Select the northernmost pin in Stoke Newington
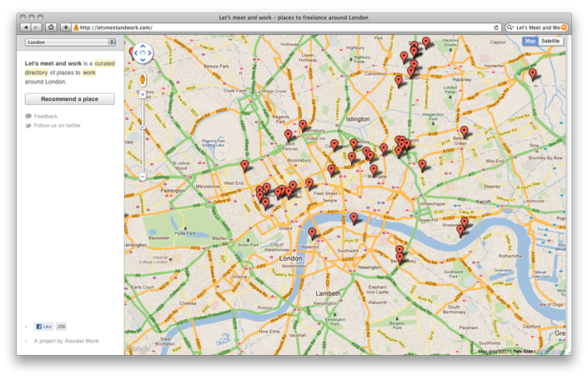The width and height of the screenshot is (588, 380). click(425, 43)
